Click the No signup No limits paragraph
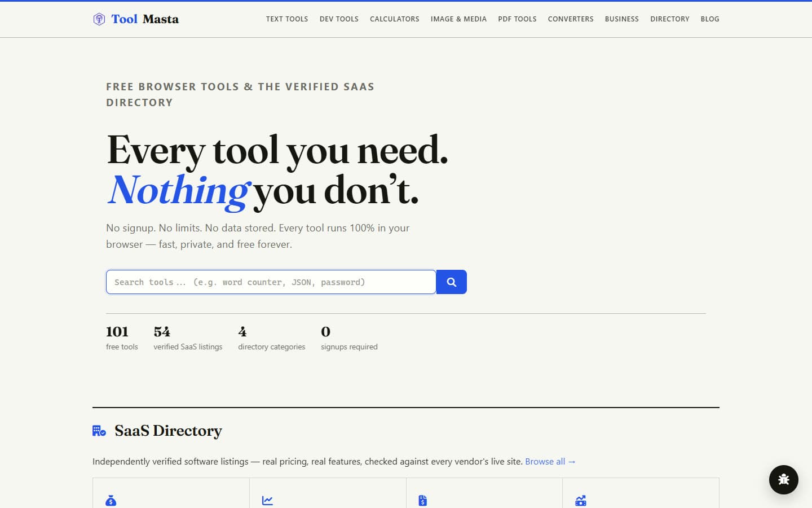Screen dimensions: 812x508 [x=258, y=236]
